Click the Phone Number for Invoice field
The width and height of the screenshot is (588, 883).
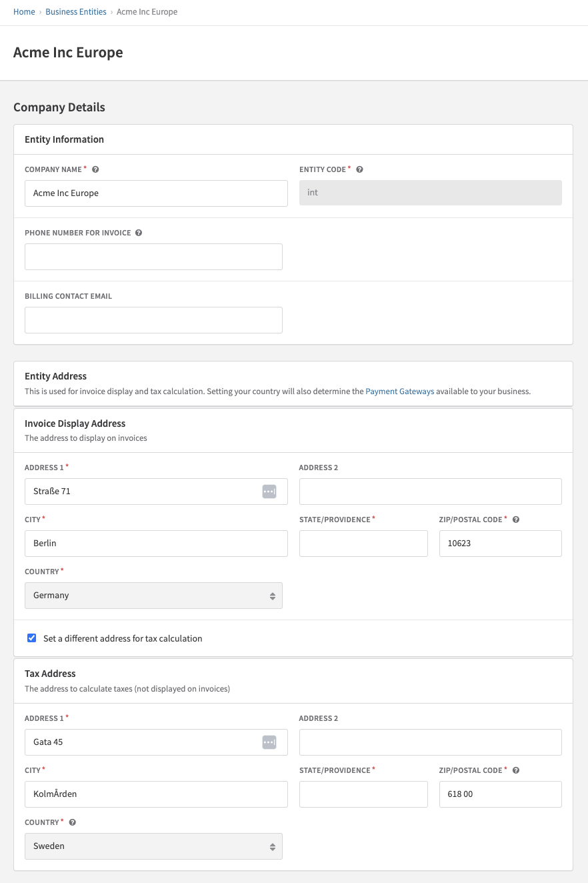[153, 257]
